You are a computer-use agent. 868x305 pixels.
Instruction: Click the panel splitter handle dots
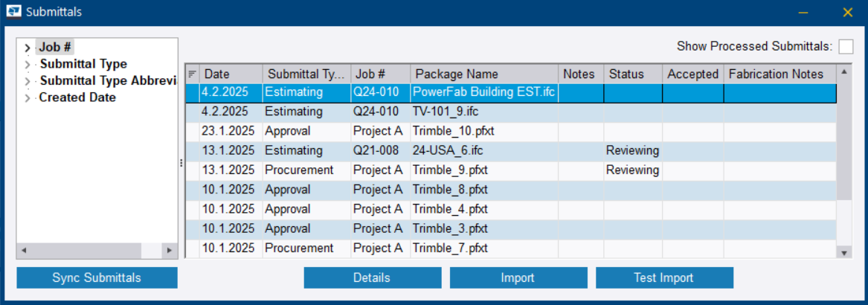click(181, 163)
